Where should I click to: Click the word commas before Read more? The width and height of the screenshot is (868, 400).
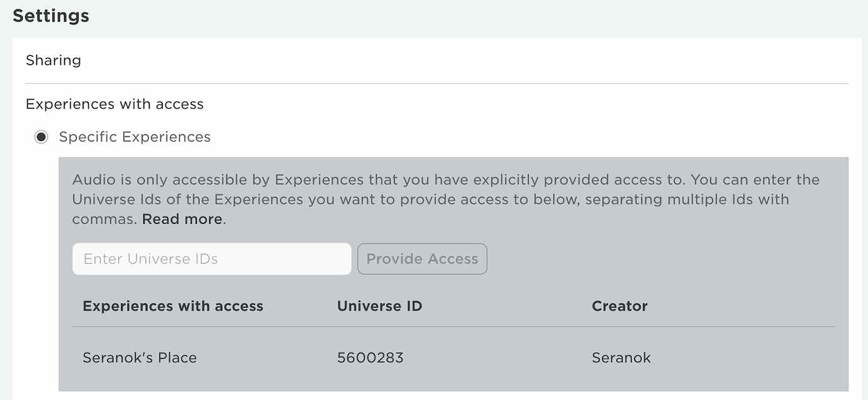(105, 219)
